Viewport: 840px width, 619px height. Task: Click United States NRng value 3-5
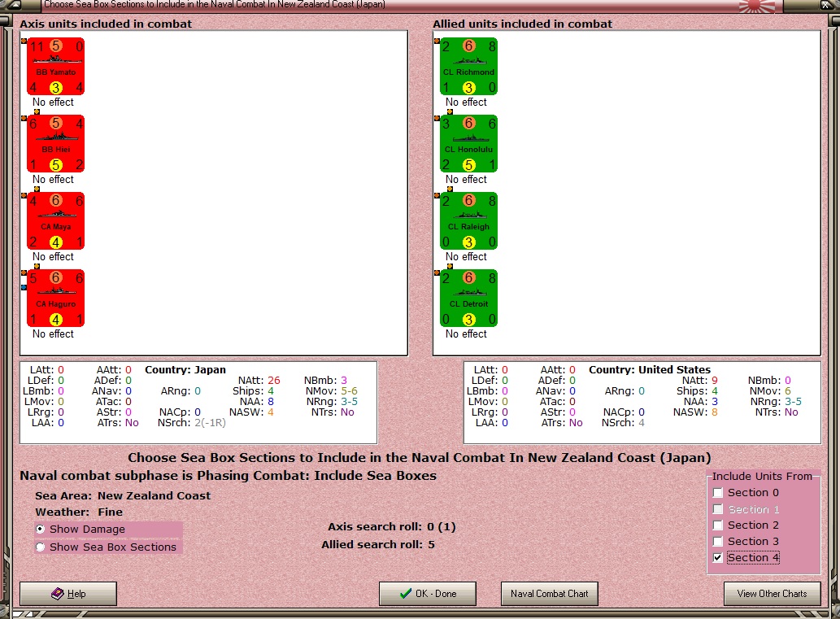coord(794,401)
